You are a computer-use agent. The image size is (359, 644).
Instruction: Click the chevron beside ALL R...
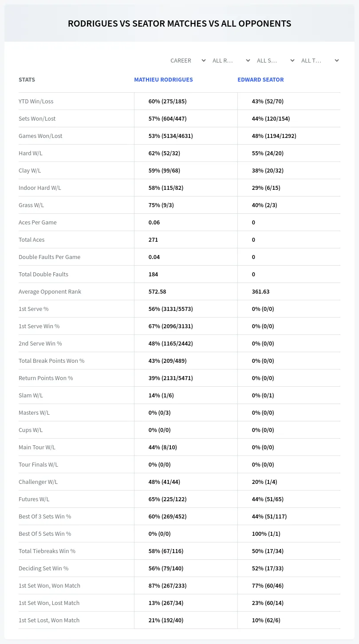248,61
